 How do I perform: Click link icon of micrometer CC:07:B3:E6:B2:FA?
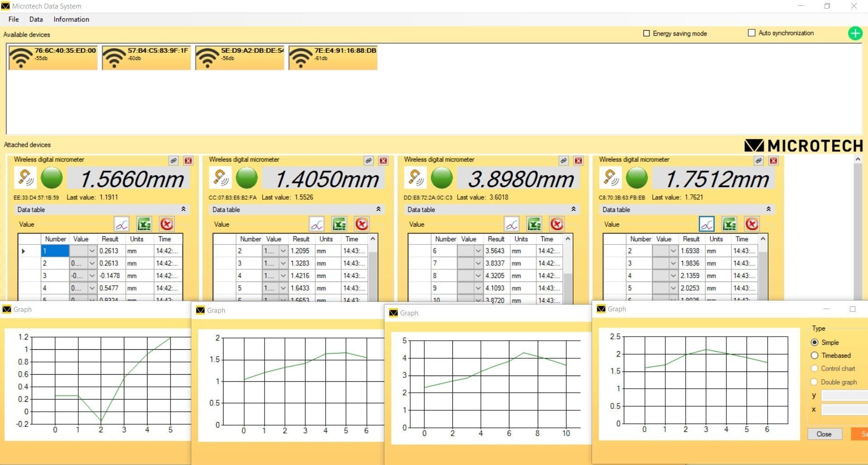click(369, 160)
